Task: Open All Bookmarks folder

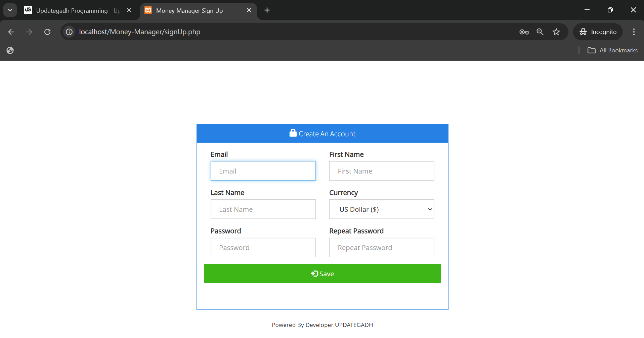Action: click(612, 50)
